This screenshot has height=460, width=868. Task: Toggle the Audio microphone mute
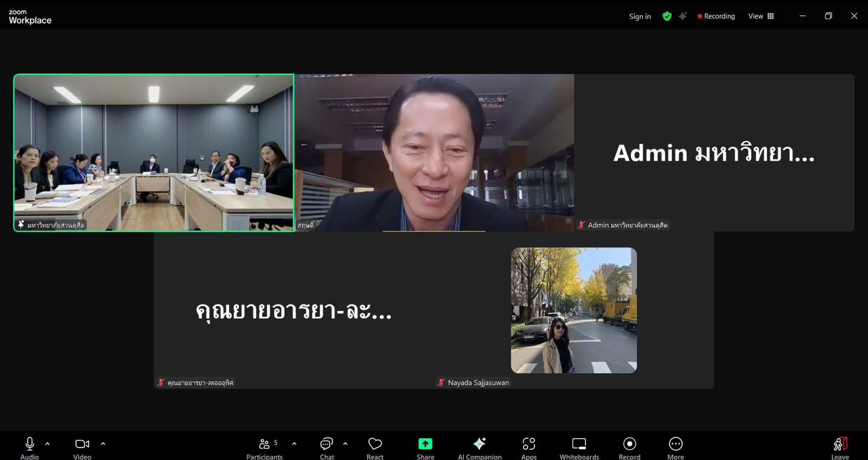tap(30, 445)
